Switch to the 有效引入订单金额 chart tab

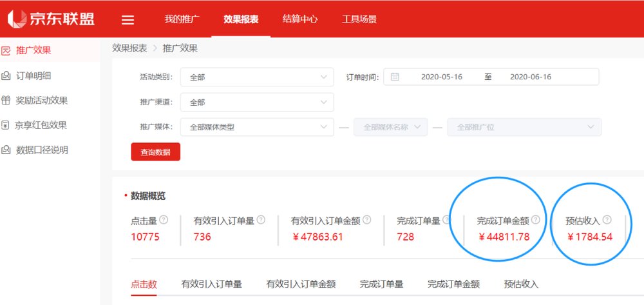point(301,284)
